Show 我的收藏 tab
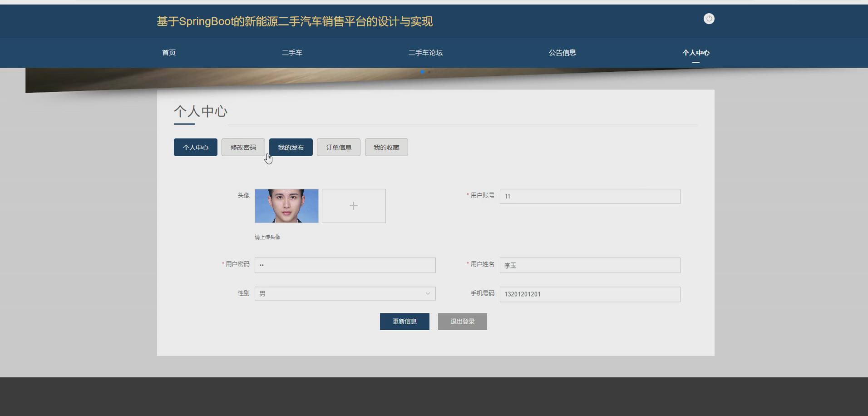 click(386, 147)
